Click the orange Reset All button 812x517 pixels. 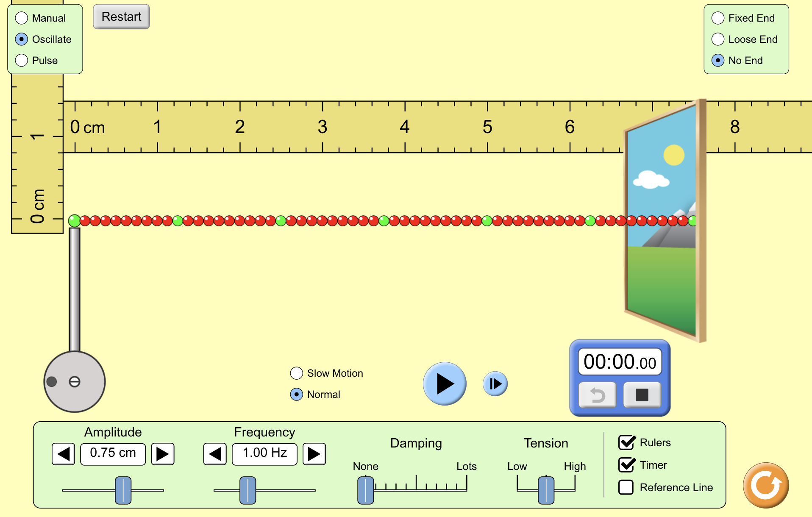(x=766, y=485)
